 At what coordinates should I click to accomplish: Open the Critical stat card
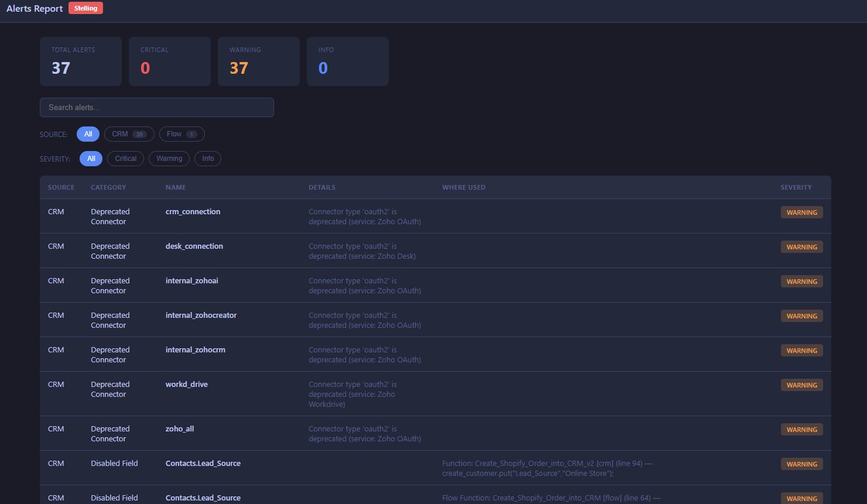[x=169, y=61]
